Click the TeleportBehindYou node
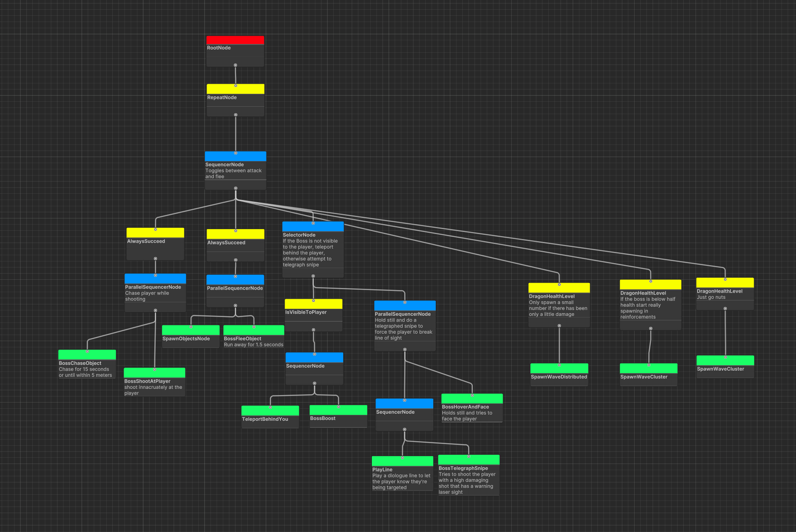Viewport: 796px width, 532px height. point(270,419)
